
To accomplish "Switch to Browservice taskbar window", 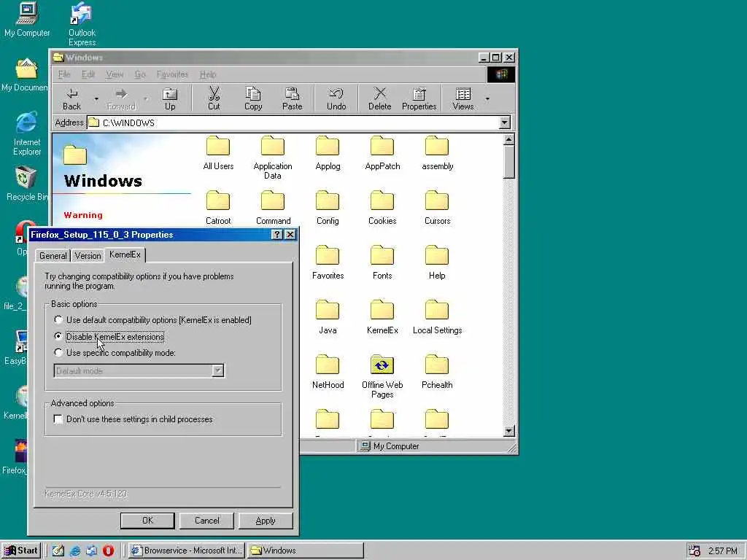I will click(187, 551).
